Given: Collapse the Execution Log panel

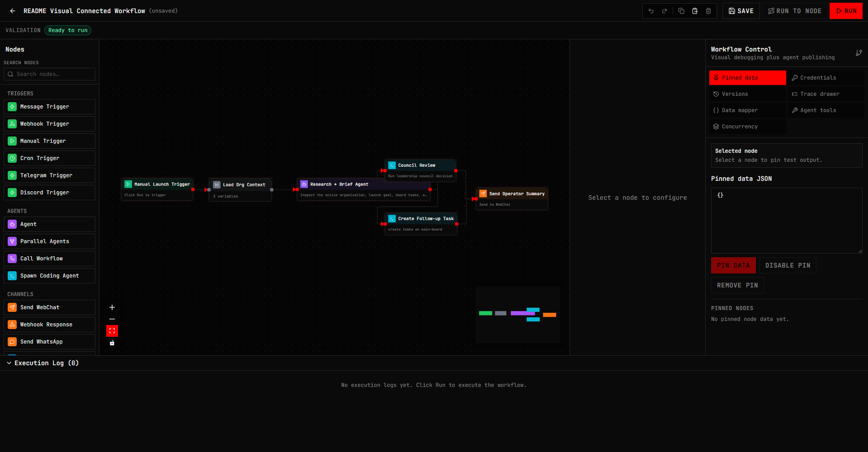Looking at the screenshot, I should pyautogui.click(x=9, y=363).
